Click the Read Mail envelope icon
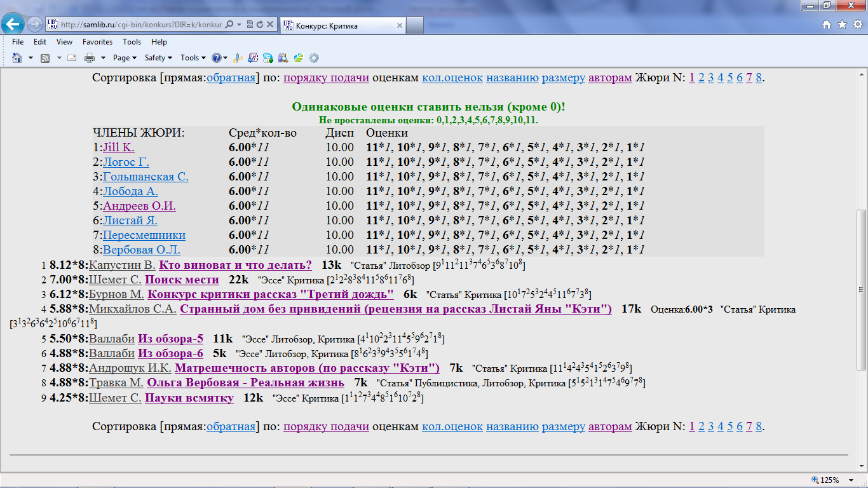The width and height of the screenshot is (868, 488). [x=72, y=58]
